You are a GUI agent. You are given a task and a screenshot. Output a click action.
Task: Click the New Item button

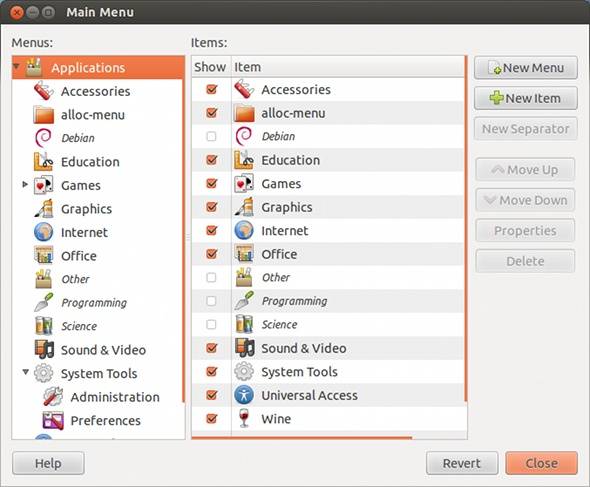(526, 98)
